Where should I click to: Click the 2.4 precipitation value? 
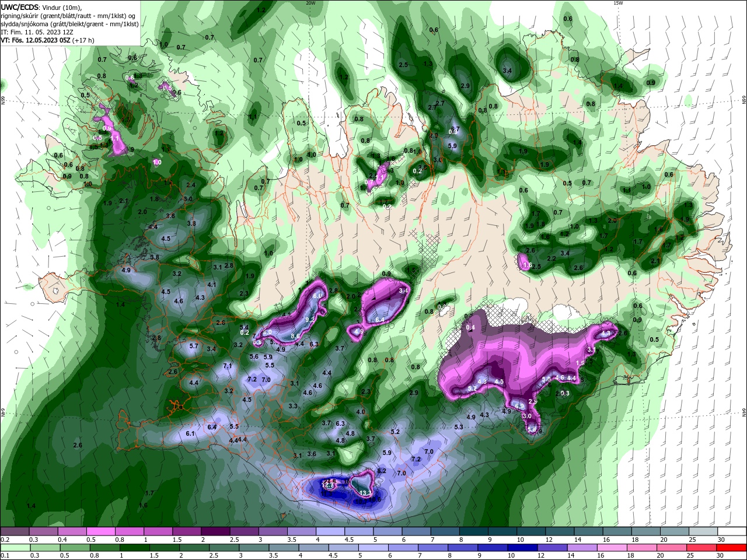coord(191,185)
